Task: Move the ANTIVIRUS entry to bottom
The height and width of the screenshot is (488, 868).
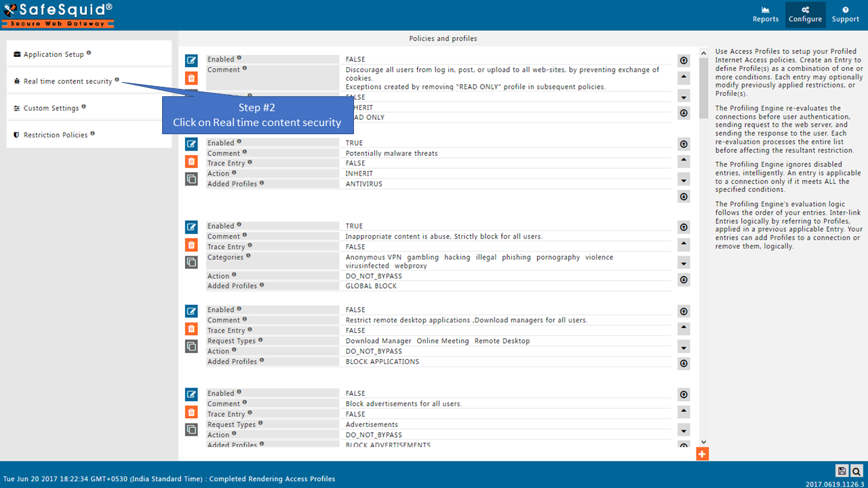Action: click(684, 197)
